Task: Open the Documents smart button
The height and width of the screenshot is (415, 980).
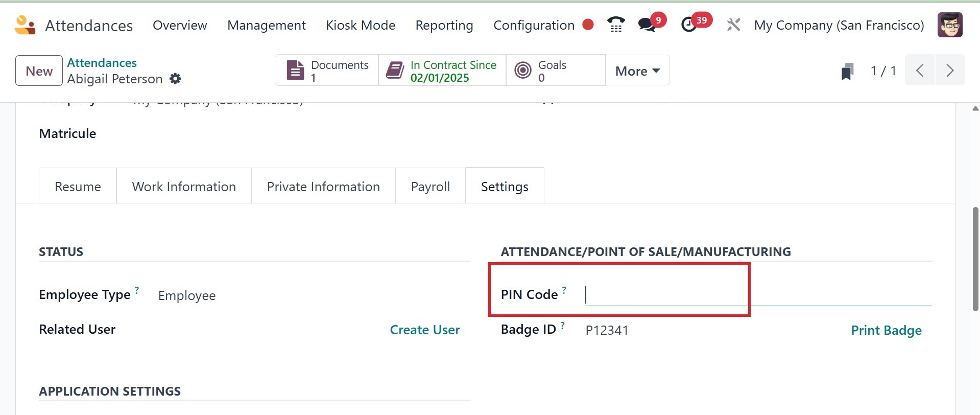Action: click(x=327, y=71)
